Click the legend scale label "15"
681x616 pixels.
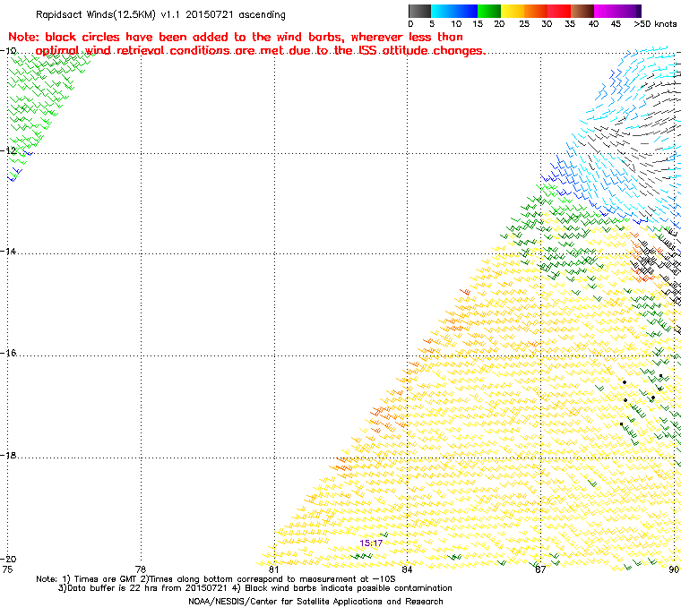tap(478, 24)
